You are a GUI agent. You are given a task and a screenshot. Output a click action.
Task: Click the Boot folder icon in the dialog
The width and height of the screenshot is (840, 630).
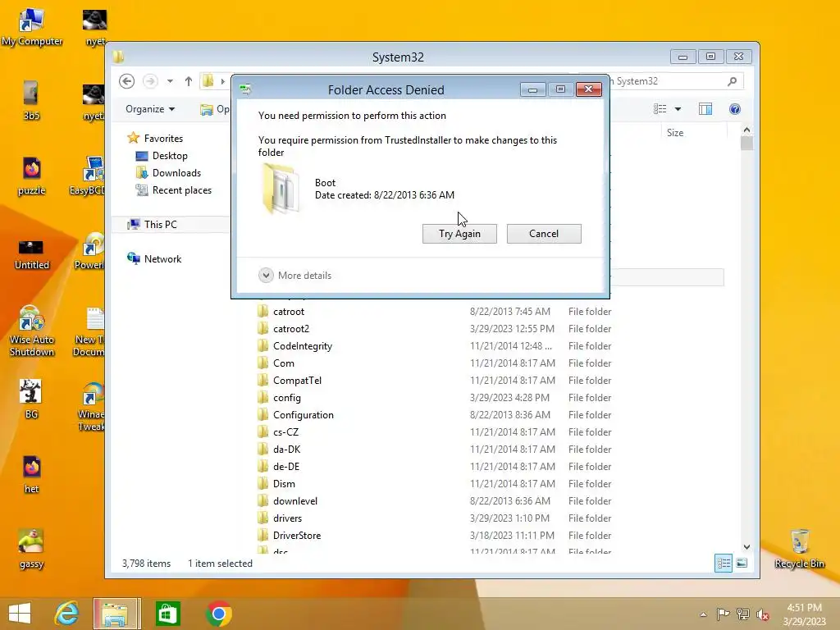pos(281,189)
